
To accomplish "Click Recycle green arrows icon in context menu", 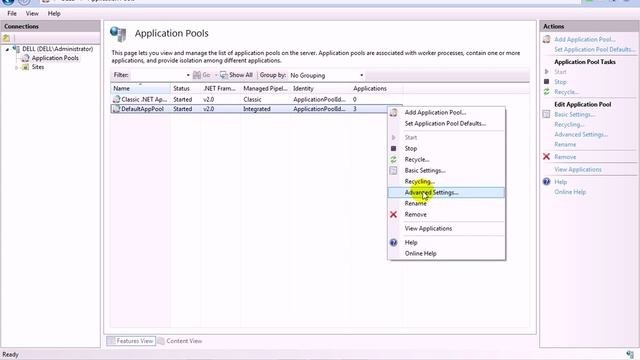I will [x=393, y=159].
